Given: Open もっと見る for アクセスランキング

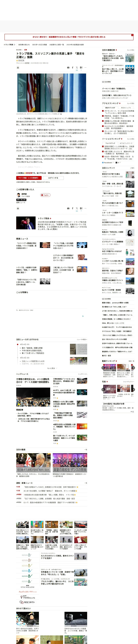Looking at the screenshot, I should click(131, 103).
